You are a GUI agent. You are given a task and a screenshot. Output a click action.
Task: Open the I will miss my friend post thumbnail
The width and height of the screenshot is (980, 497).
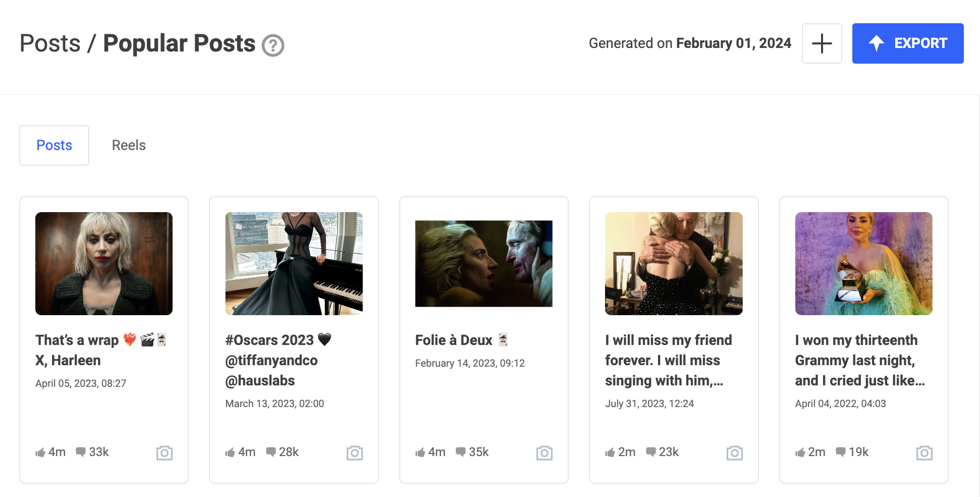[674, 264]
